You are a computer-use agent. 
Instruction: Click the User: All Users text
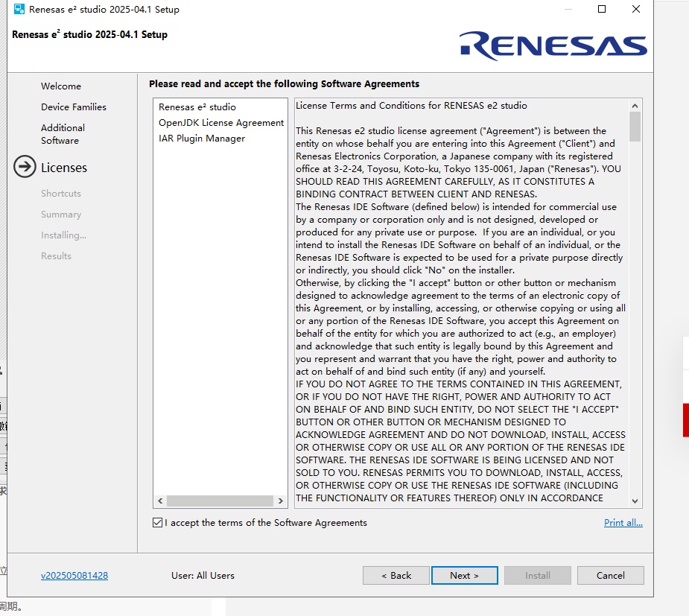(x=203, y=576)
